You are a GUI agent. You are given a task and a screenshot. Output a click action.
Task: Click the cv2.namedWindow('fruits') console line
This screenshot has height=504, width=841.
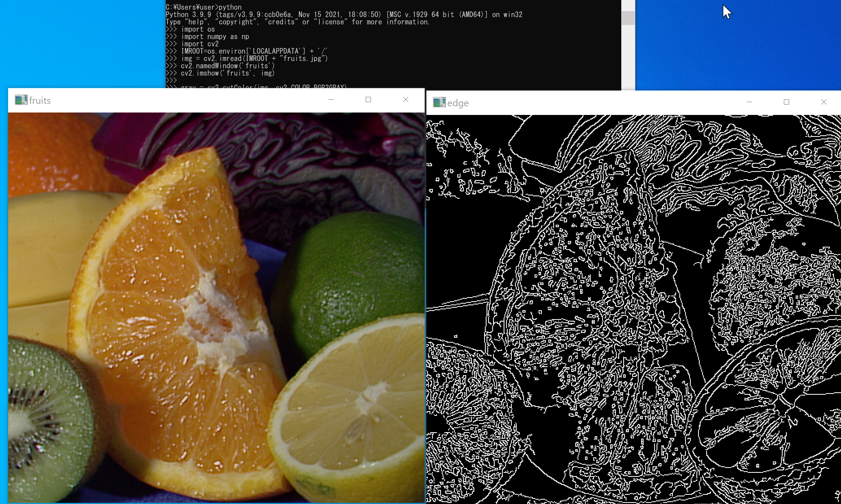[x=220, y=66]
